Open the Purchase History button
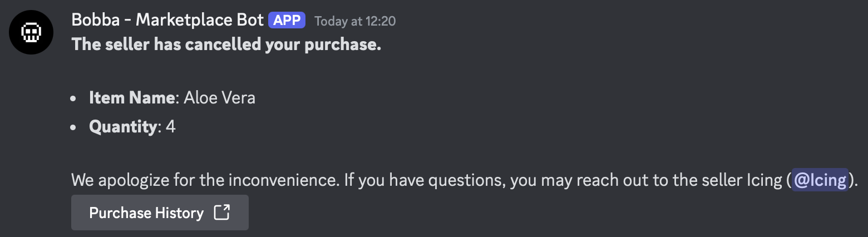Image resolution: width=868 pixels, height=237 pixels. (160, 213)
